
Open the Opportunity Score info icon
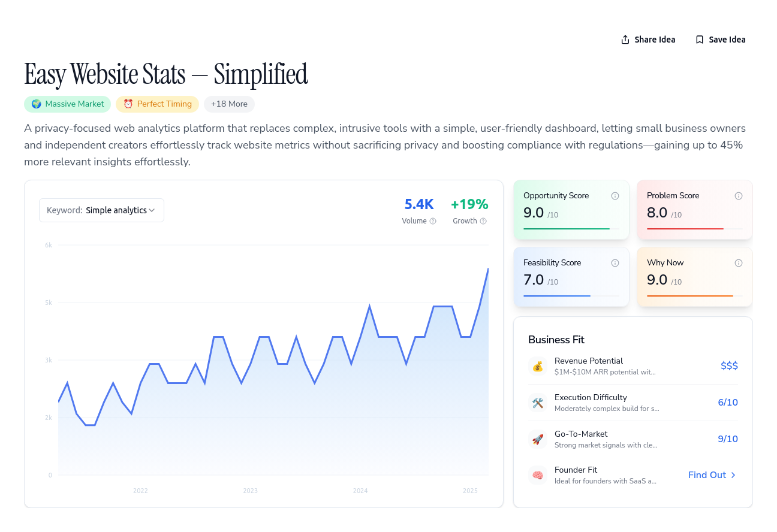[x=615, y=196]
